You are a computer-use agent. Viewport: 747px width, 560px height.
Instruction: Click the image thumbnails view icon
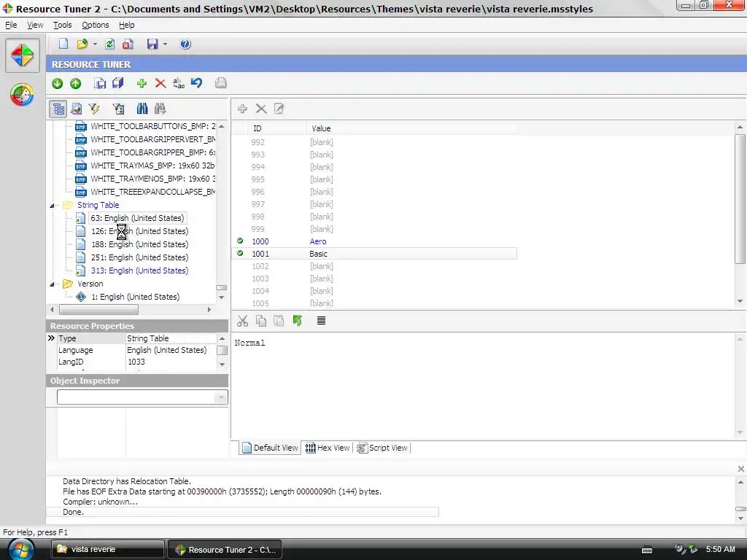(76, 109)
